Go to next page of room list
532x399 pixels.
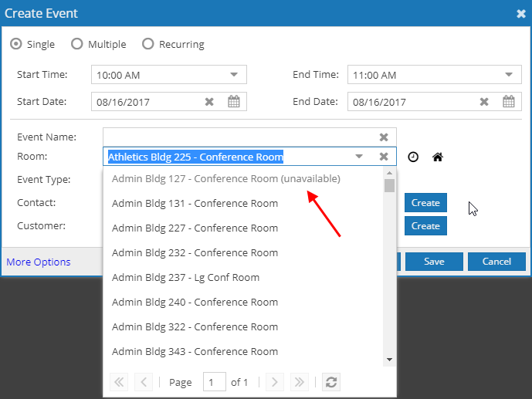(275, 382)
